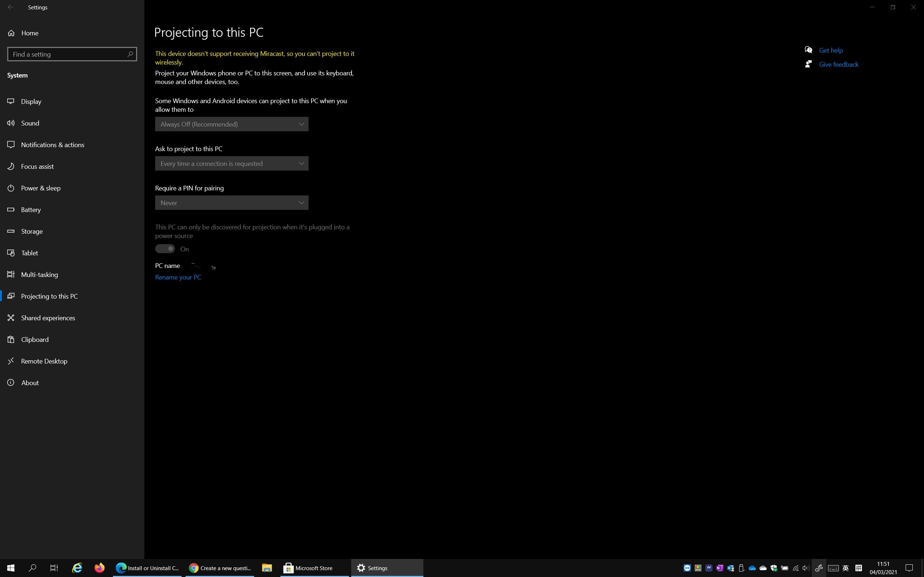This screenshot has width=924, height=577.
Task: Open the Shared experiences settings page
Action: [48, 318]
